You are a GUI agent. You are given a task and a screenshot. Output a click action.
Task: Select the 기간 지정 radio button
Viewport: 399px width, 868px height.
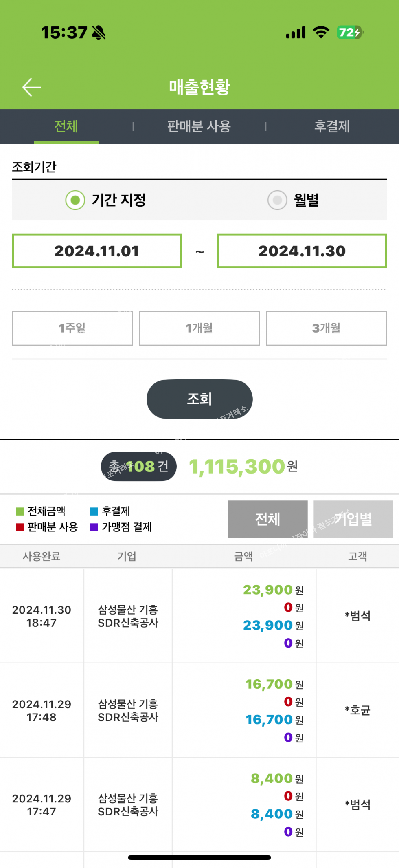click(75, 200)
